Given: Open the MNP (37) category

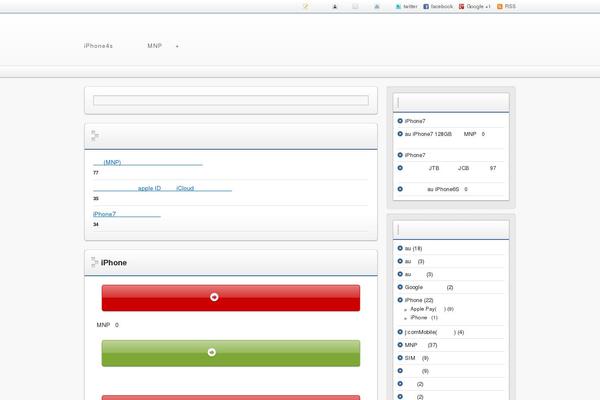Looking at the screenshot, I should (421, 345).
